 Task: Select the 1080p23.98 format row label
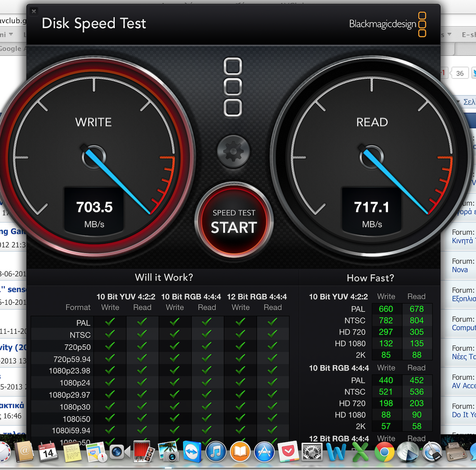[x=70, y=371]
